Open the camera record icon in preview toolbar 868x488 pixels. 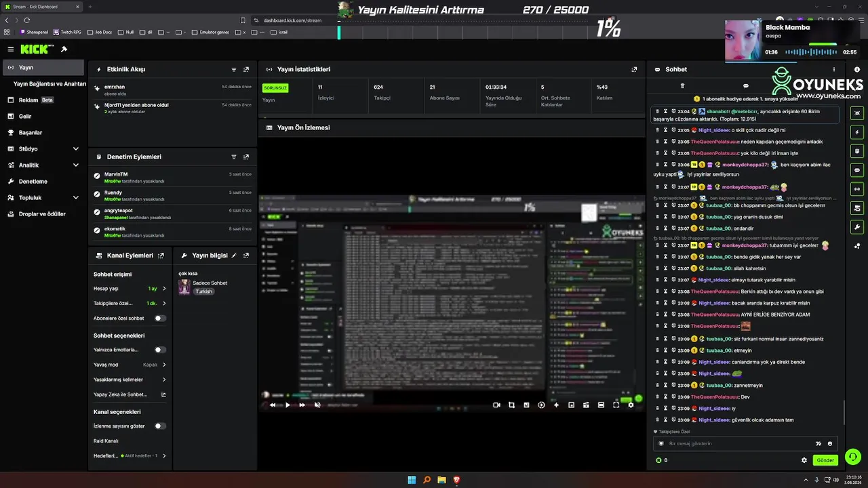click(x=496, y=405)
